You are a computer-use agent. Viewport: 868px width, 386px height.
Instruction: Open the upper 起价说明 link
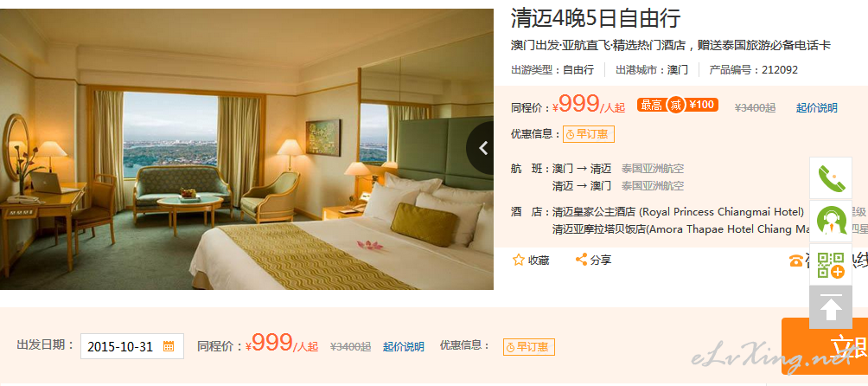coord(816,108)
